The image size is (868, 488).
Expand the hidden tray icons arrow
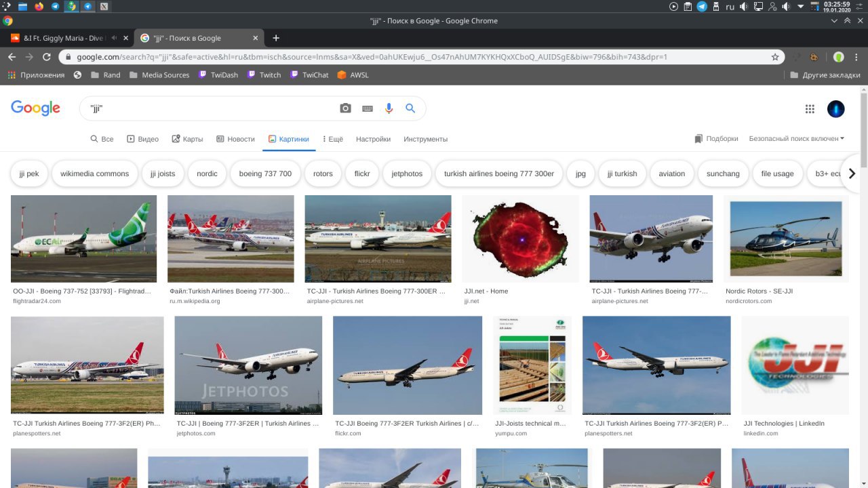click(x=801, y=7)
